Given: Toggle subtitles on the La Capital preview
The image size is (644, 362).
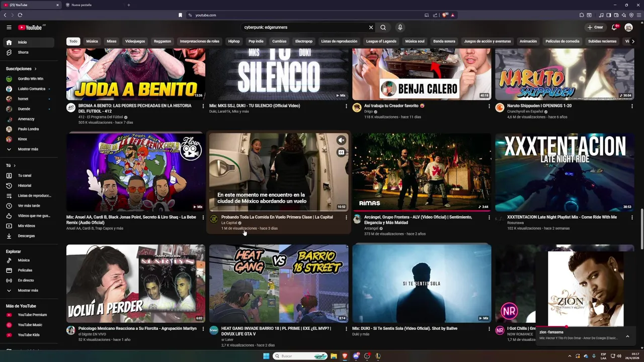Looking at the screenshot, I should 341,152.
